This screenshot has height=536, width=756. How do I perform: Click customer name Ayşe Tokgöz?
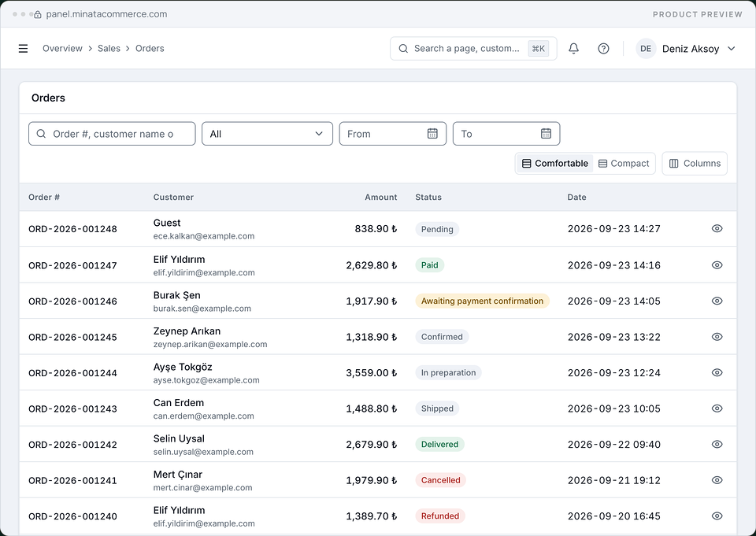(183, 368)
